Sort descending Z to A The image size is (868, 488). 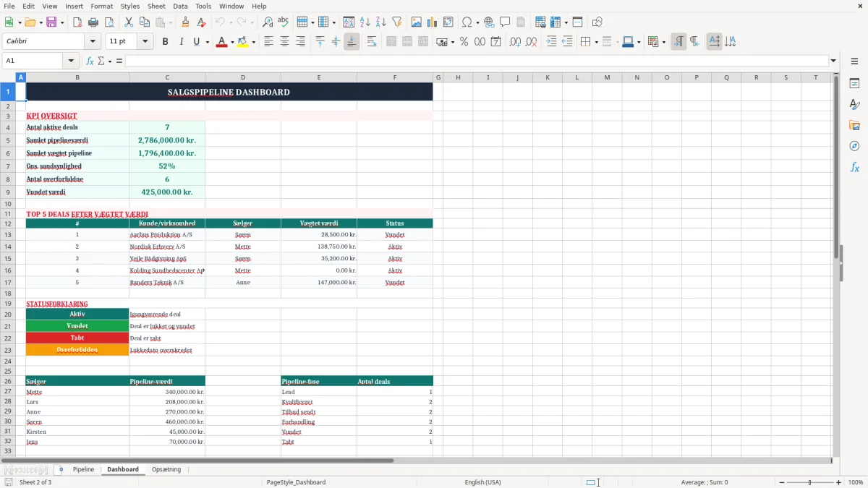pos(380,22)
